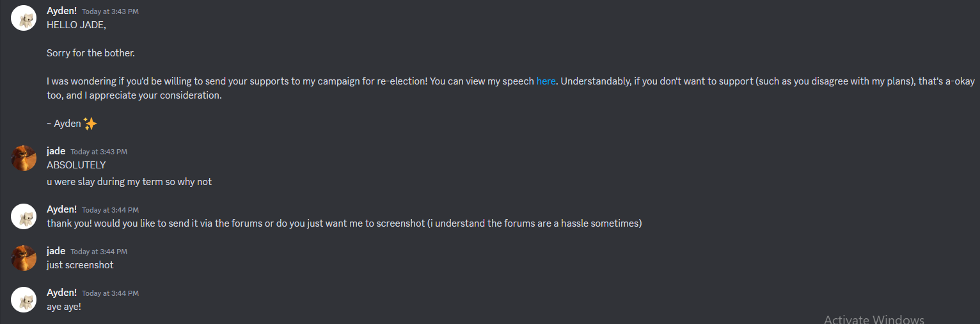Select the 'jade' username above 'just screenshot'
Viewport: 980px width, 324px height.
click(x=56, y=251)
